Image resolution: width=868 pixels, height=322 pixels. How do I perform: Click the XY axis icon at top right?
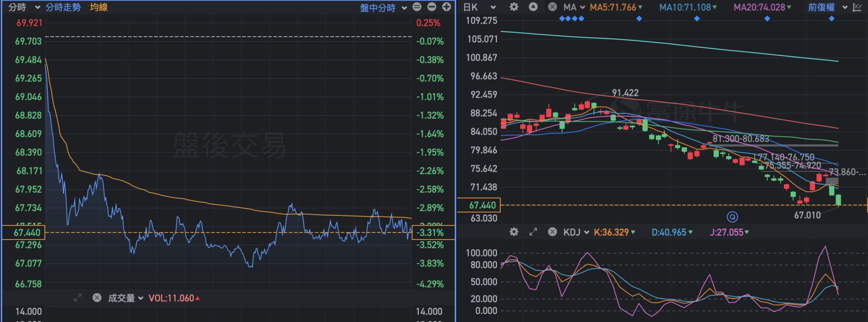(x=857, y=7)
